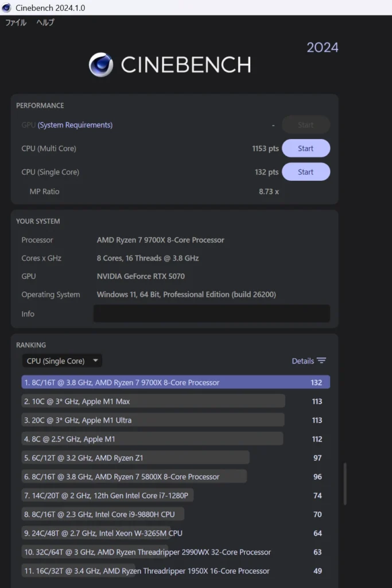Select the Apple M1 Max ranking row
Viewport: 392px width, 588px height.
coord(154,401)
